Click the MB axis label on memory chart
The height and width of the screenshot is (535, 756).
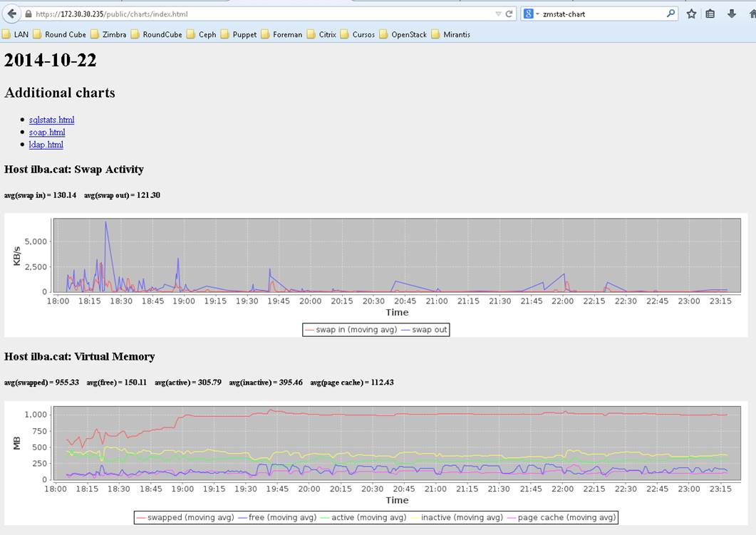[17, 443]
